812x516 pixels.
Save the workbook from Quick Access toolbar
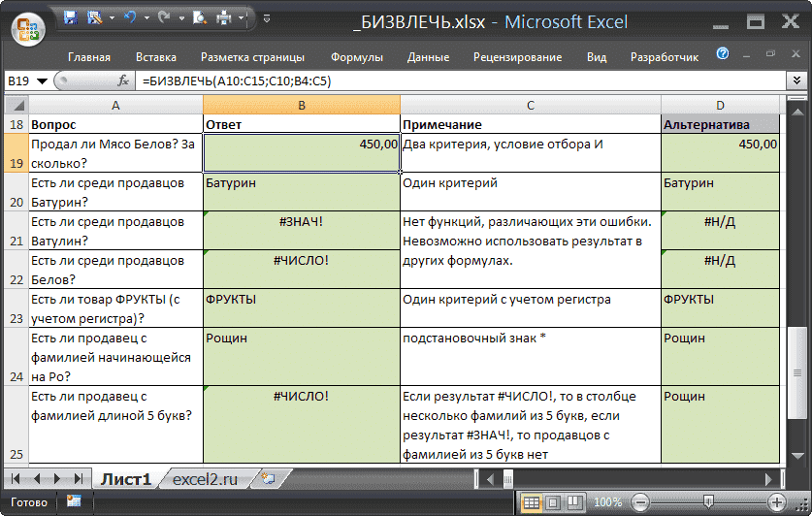pos(71,16)
